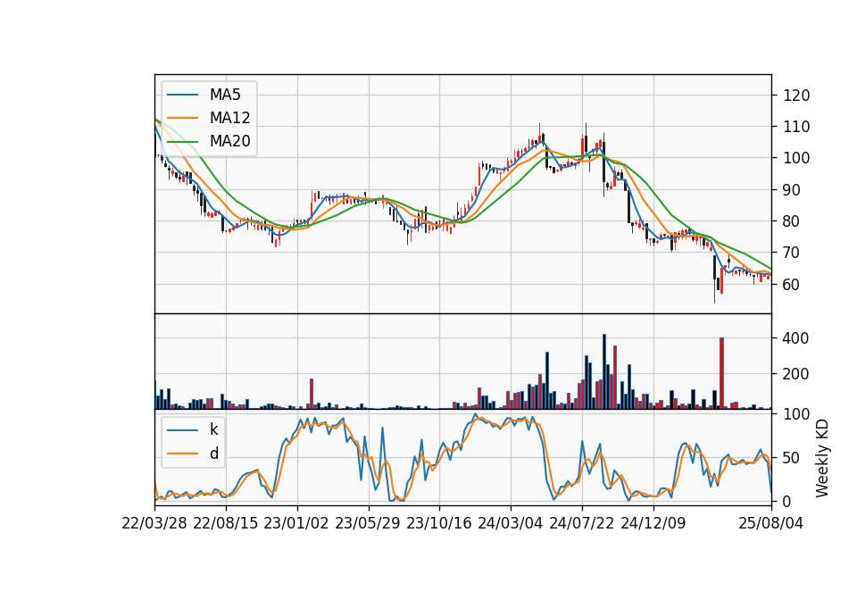Click the 200 volume axis label
This screenshot has height=616, width=857.
[x=795, y=374]
